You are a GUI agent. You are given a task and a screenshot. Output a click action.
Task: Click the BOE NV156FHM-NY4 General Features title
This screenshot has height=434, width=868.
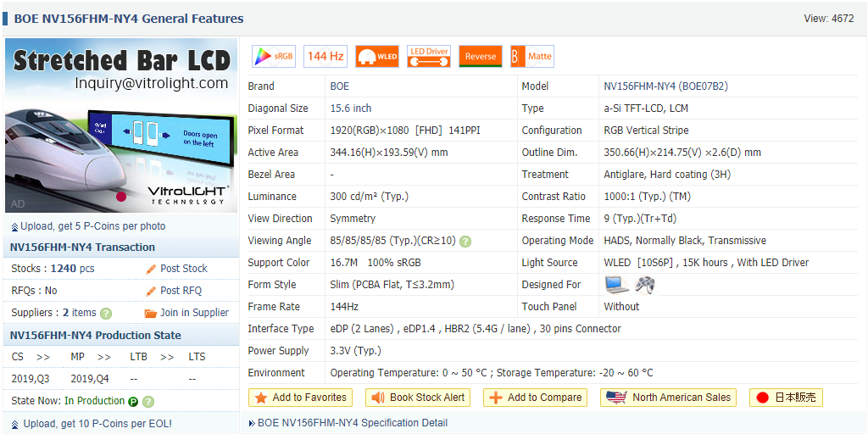(x=129, y=19)
